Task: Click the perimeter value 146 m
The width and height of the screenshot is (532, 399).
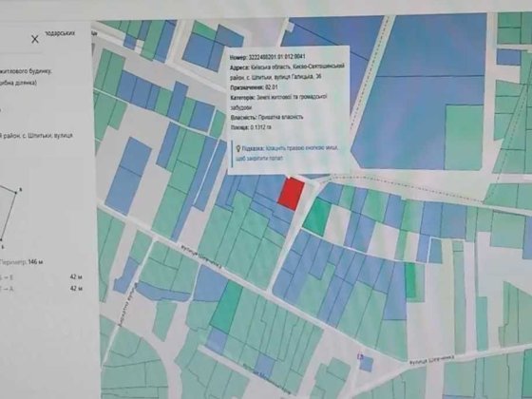Action: tap(36, 262)
